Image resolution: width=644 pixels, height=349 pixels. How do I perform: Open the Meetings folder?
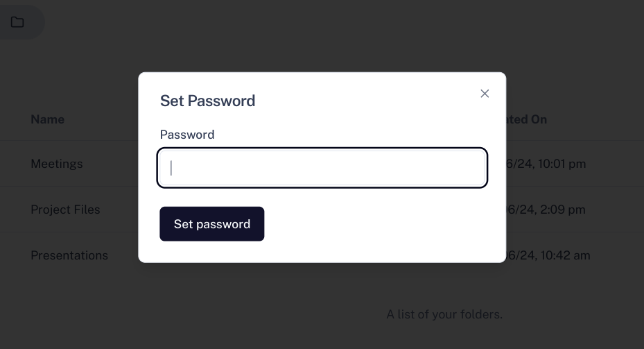(57, 164)
